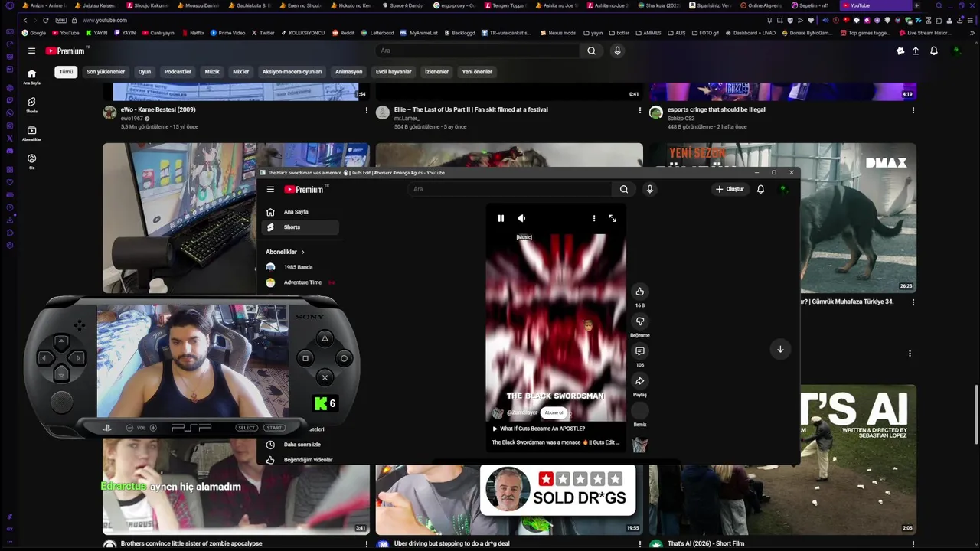The width and height of the screenshot is (980, 551).
Task: Share the short using Paylaş icon
Action: click(640, 381)
